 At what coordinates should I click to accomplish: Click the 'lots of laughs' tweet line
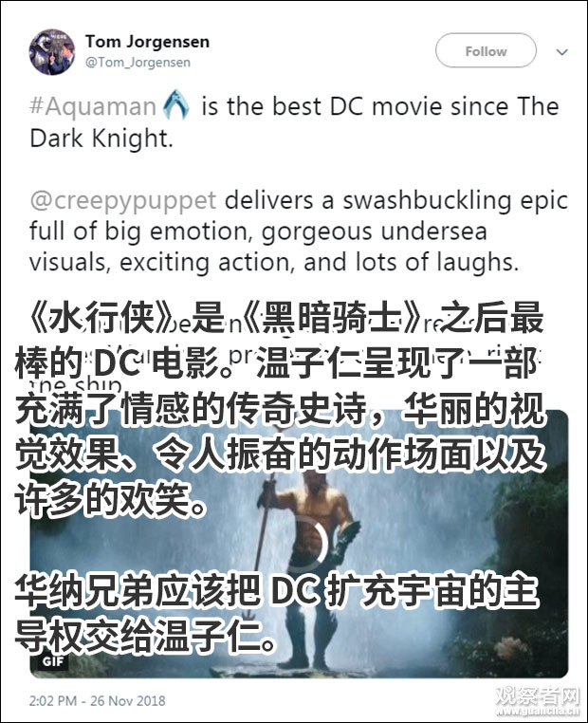274,263
